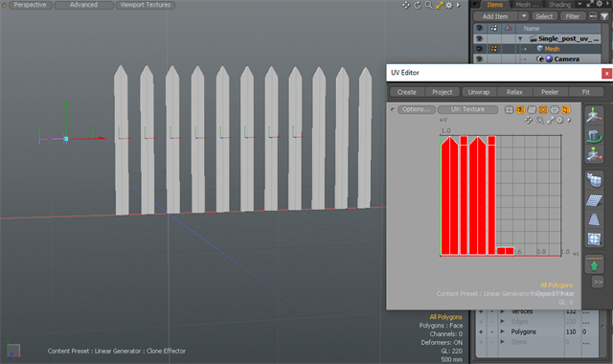
Task: Open the Options... button in UV Editor
Action: pyautogui.click(x=417, y=109)
